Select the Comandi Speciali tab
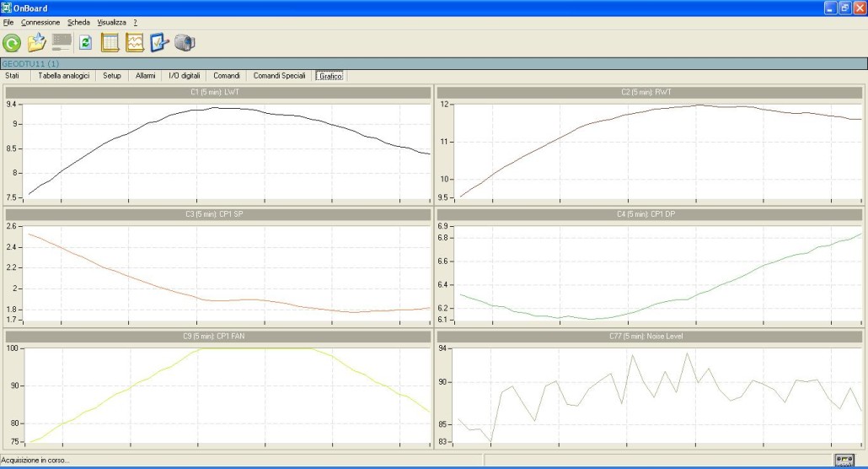Screen dimensions: 868x469 [279, 76]
